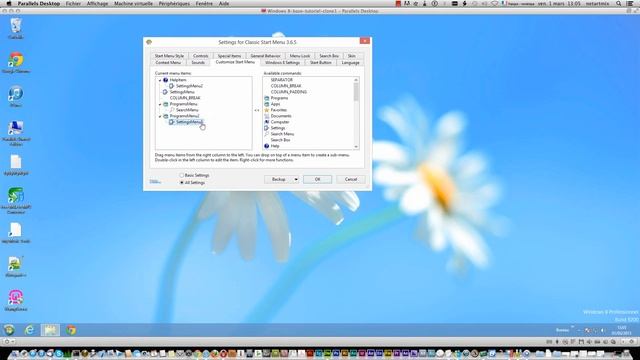Open Internet Explorer from the taskbar

pos(29,330)
